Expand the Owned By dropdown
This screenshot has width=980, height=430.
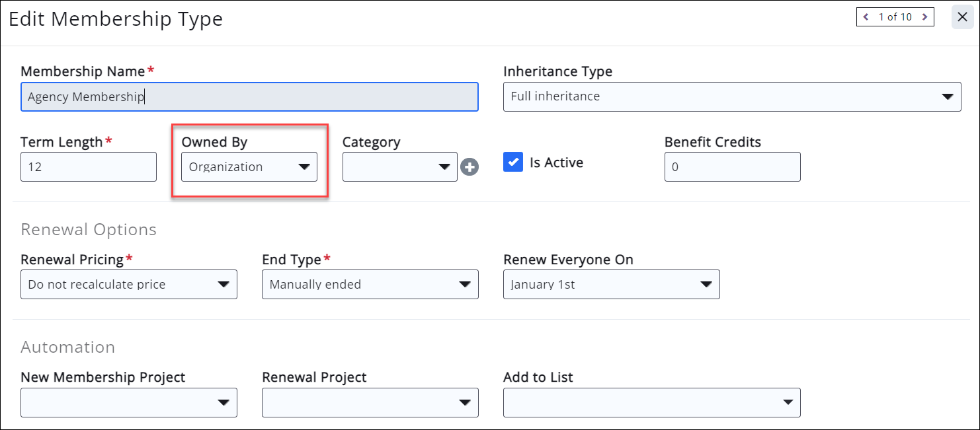[x=249, y=167]
